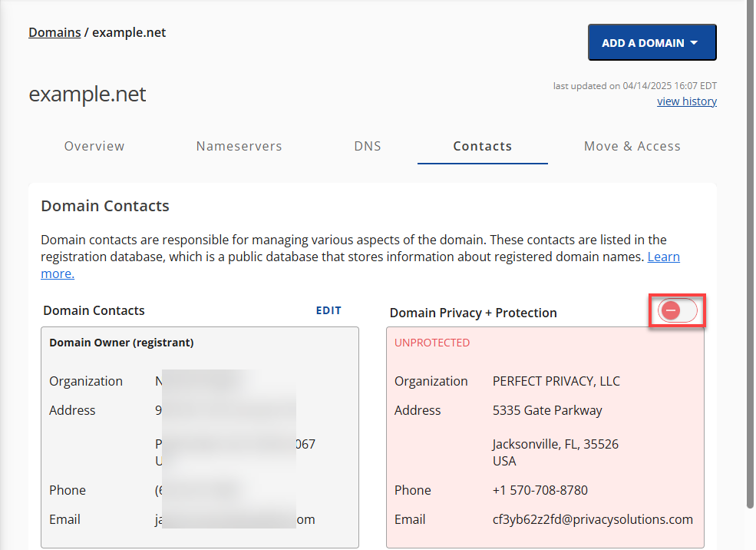This screenshot has width=756, height=550.
Task: Open the Nameservers tab
Action: pos(239,146)
